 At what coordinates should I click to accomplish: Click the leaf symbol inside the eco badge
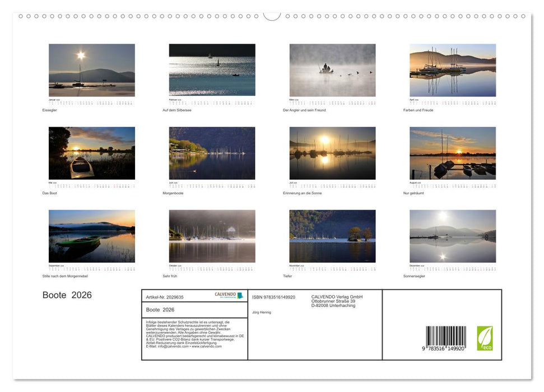point(485,334)
